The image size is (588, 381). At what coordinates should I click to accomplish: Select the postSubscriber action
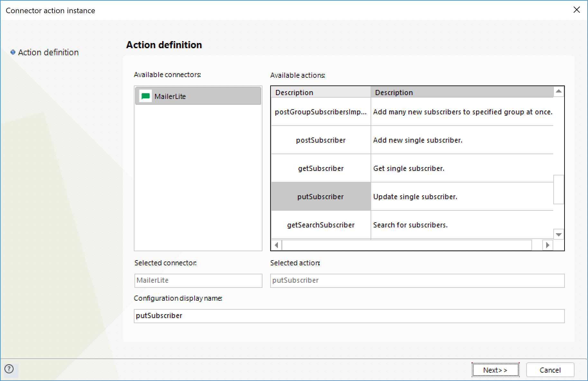click(x=321, y=140)
